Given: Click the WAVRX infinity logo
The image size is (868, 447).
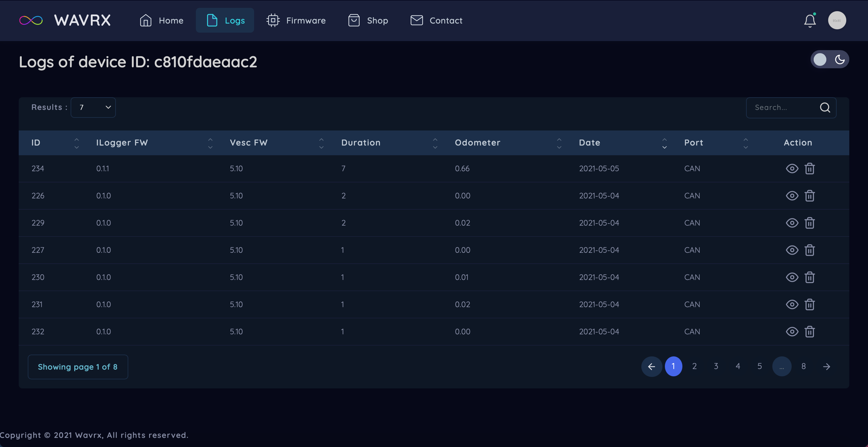Looking at the screenshot, I should coord(31,21).
